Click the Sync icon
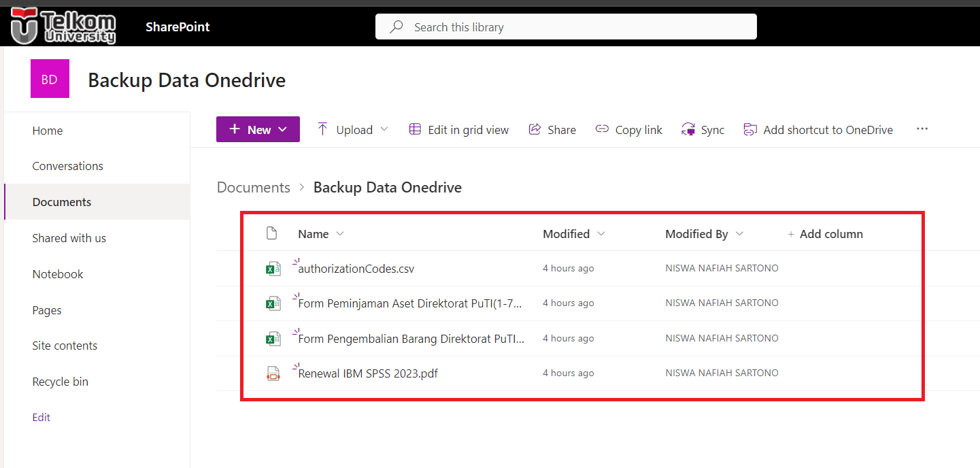This screenshot has height=468, width=980. tap(688, 130)
